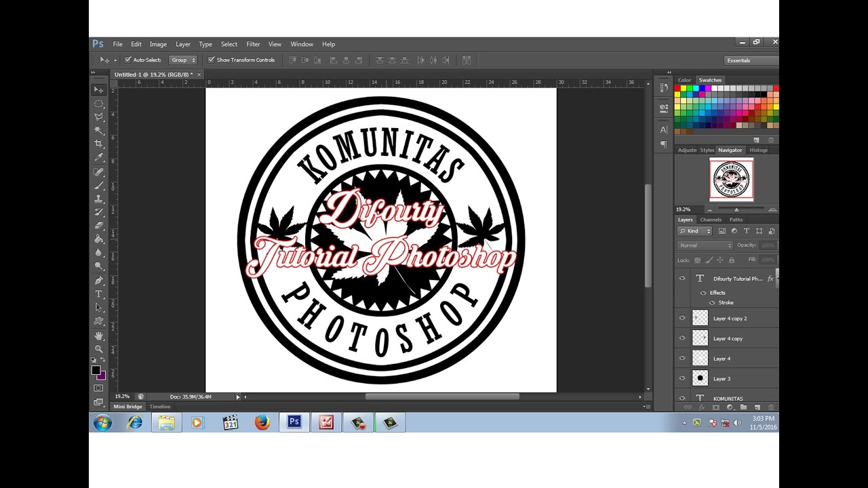Hide the Stroke effect
868x488 pixels.
[712, 302]
